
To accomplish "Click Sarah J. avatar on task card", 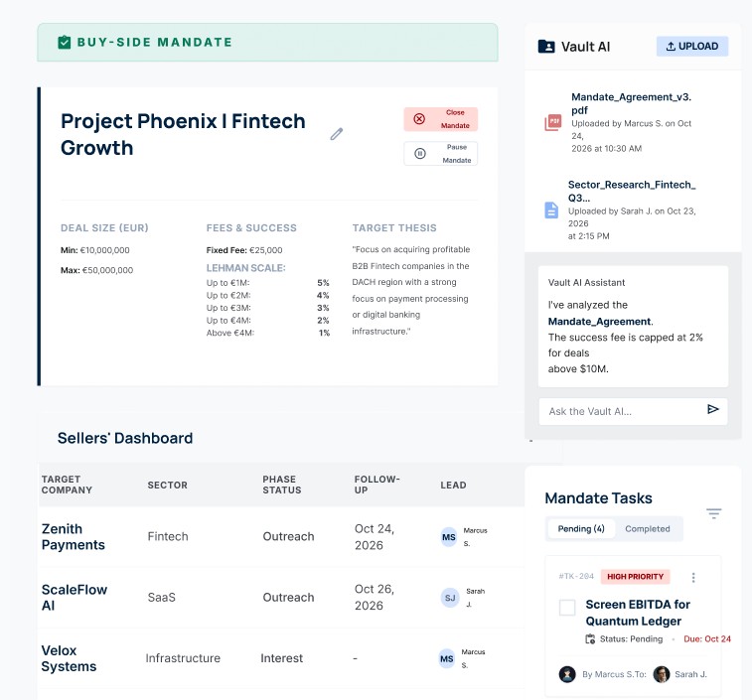I will coord(662,674).
